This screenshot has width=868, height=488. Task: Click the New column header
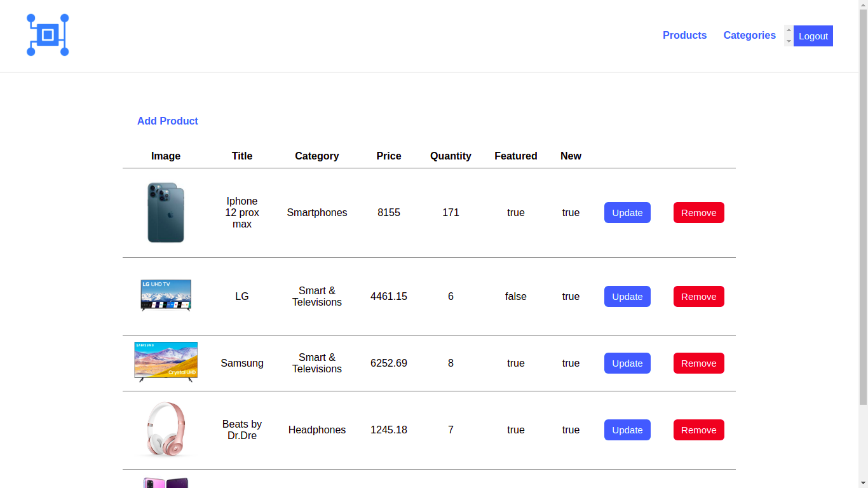571,156
